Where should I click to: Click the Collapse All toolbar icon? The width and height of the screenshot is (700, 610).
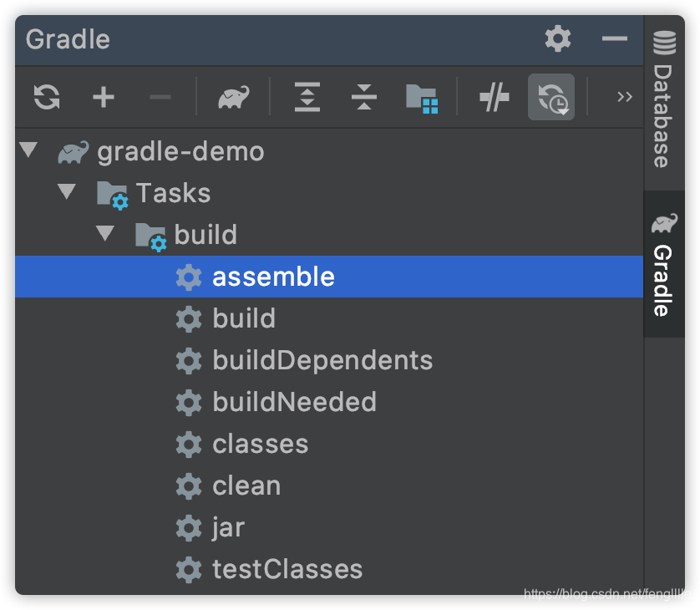click(x=364, y=98)
